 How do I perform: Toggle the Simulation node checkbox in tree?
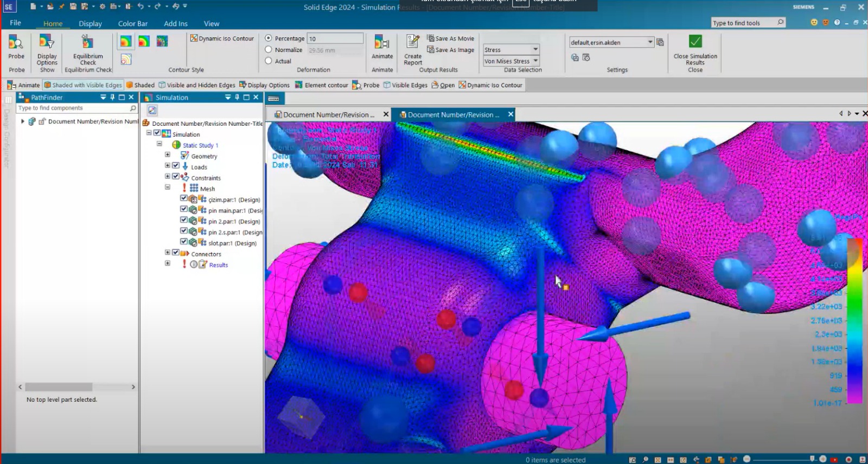[x=157, y=133]
